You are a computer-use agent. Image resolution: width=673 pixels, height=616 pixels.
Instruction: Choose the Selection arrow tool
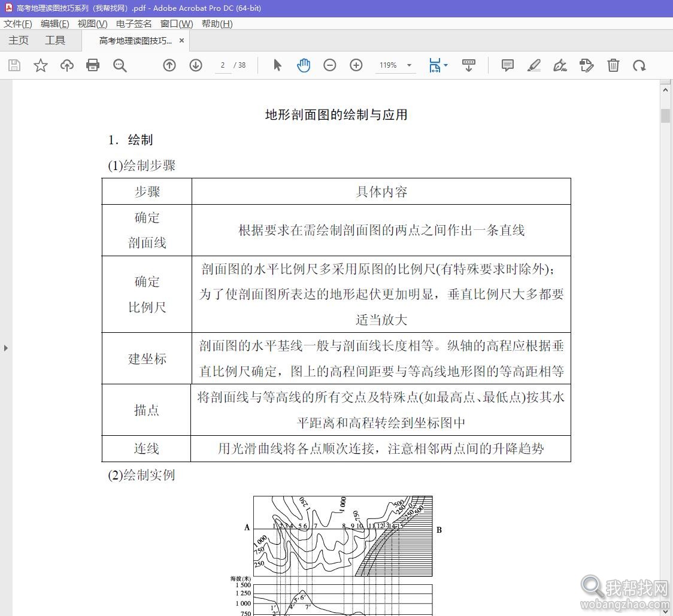tap(277, 65)
